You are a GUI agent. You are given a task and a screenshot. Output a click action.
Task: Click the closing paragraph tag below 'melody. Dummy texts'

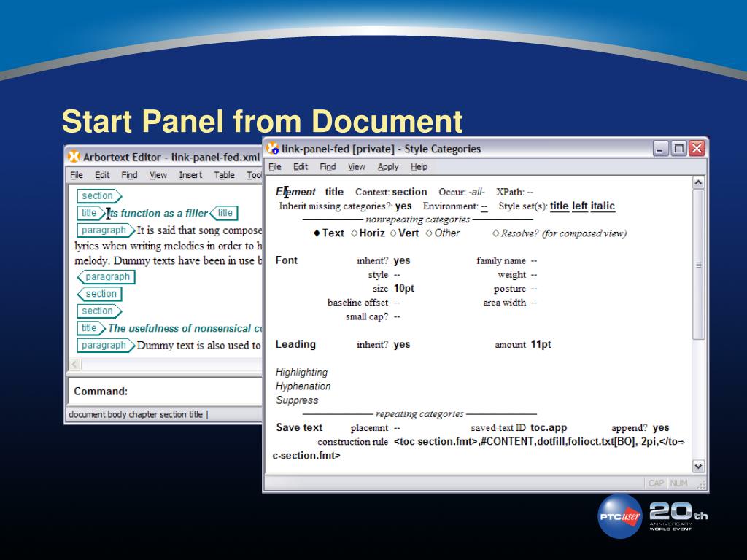(x=106, y=276)
